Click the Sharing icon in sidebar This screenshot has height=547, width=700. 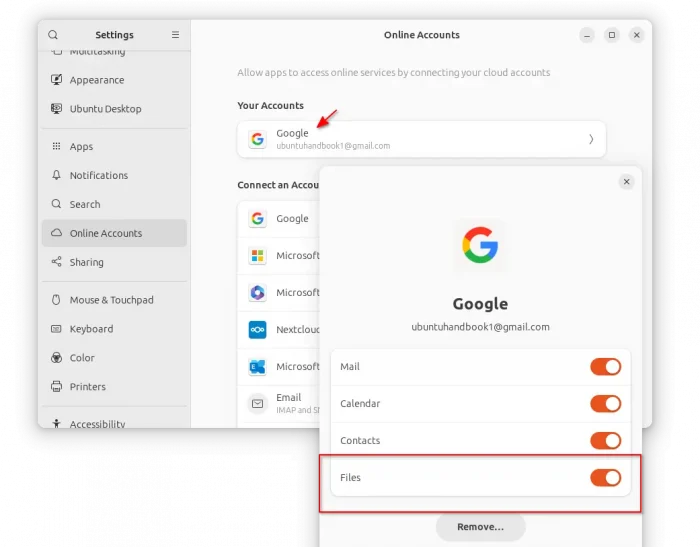[56, 262]
